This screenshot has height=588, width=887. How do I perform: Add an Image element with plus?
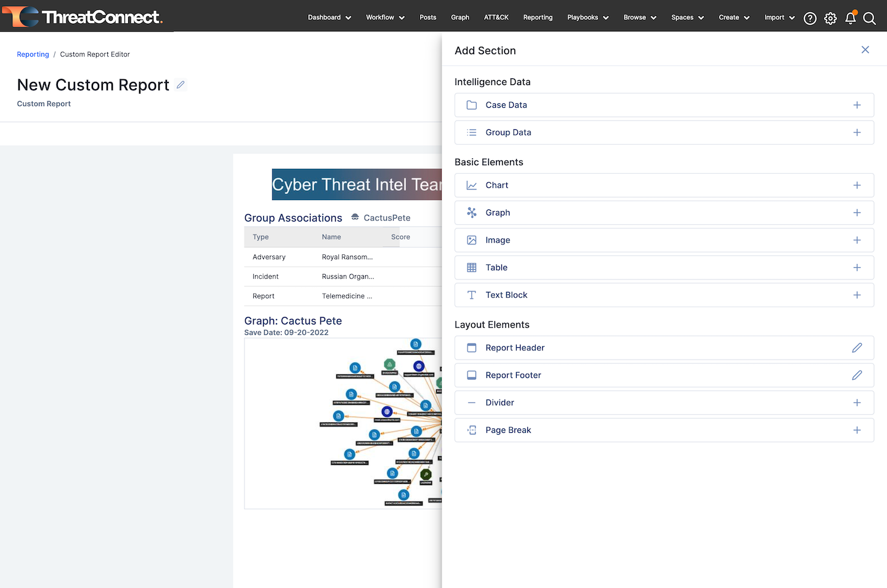857,240
